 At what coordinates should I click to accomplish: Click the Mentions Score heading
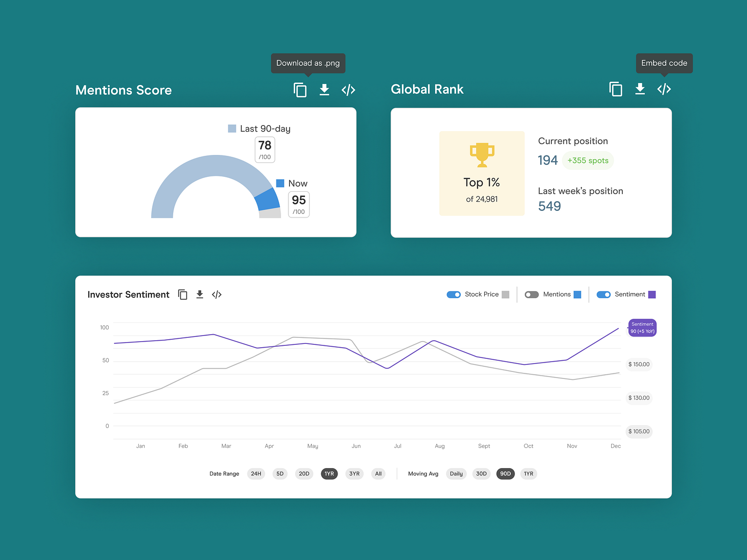124,90
